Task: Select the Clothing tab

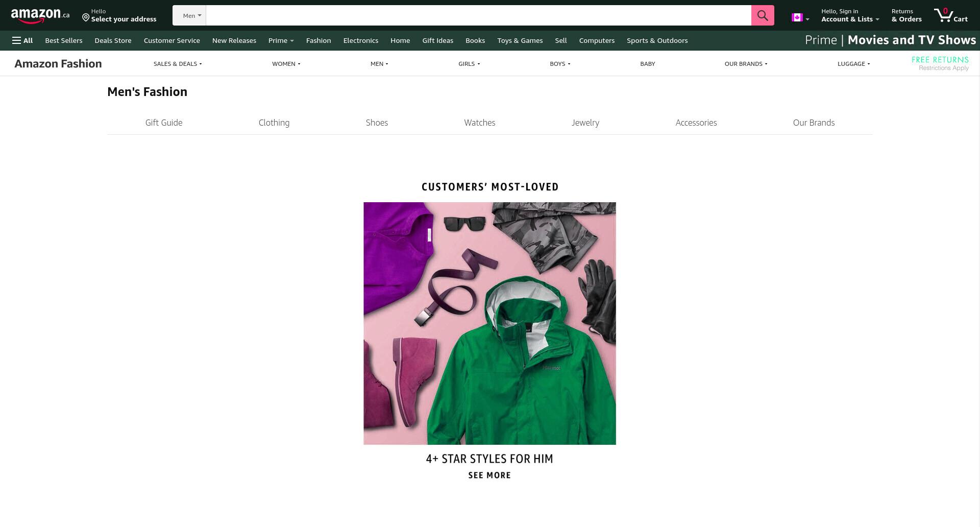Action: tap(274, 123)
